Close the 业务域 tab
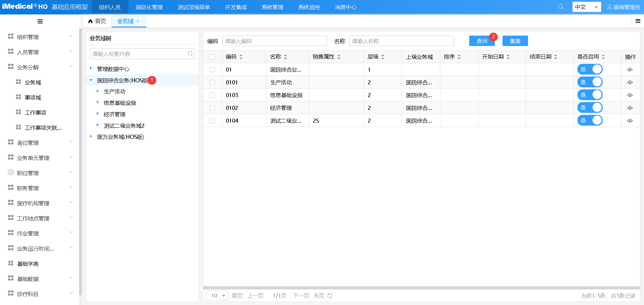Screen dimensions: 644x305 click(138, 21)
